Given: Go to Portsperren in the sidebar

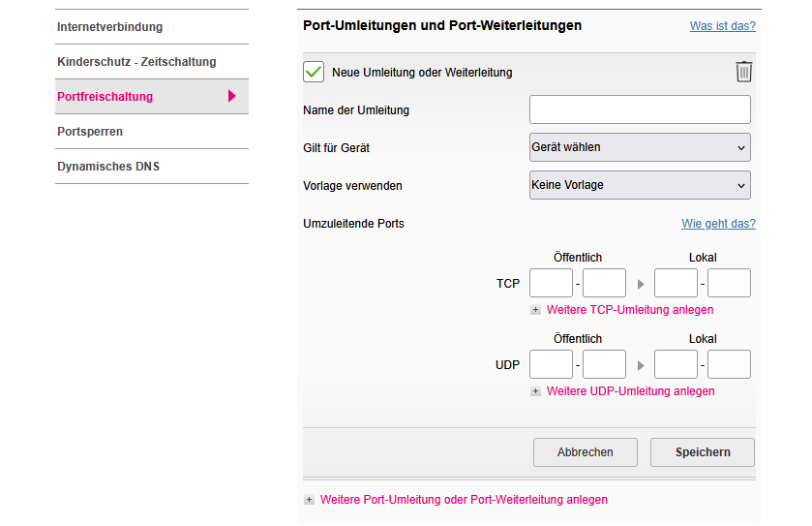Looking at the screenshot, I should tap(90, 131).
